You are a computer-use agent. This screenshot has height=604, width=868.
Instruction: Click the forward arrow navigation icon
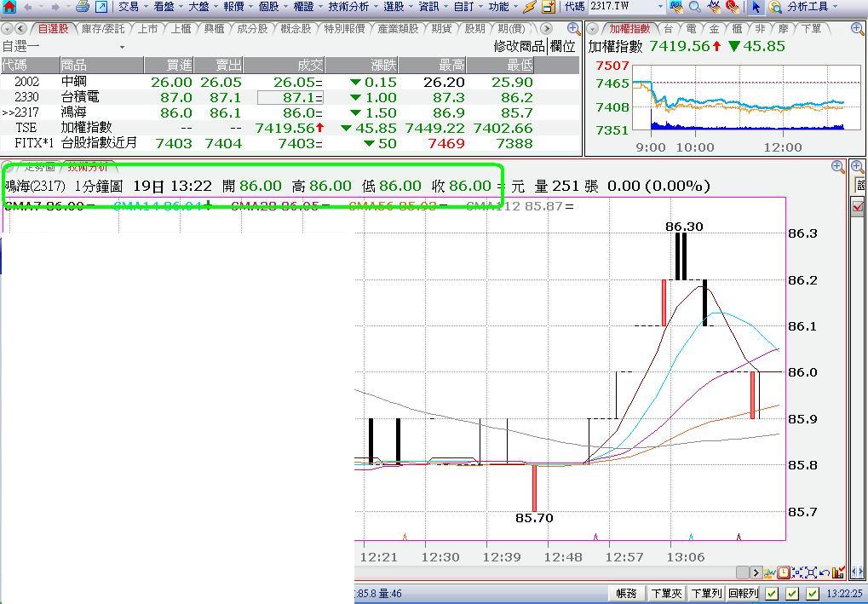(55, 7)
